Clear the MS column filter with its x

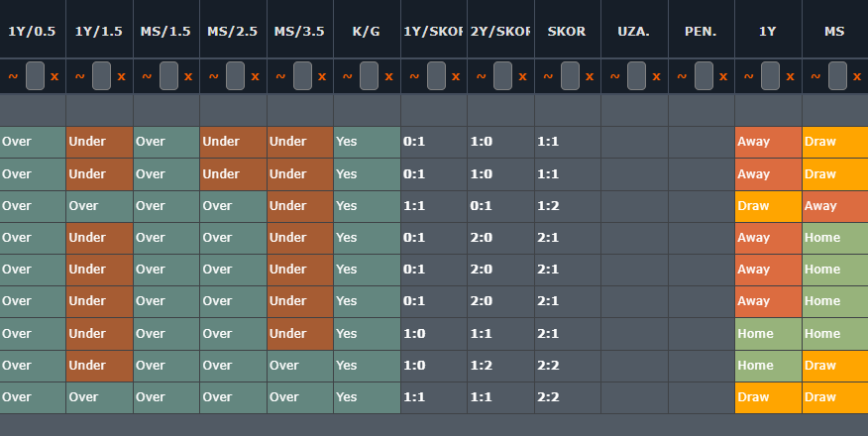(x=857, y=76)
